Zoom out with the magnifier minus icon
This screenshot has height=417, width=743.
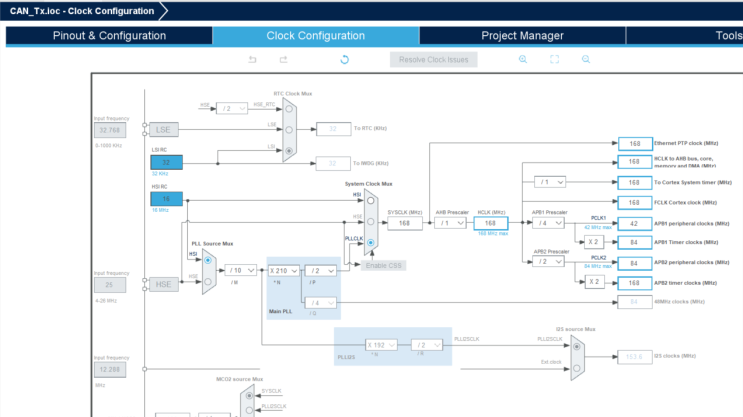[x=586, y=59]
